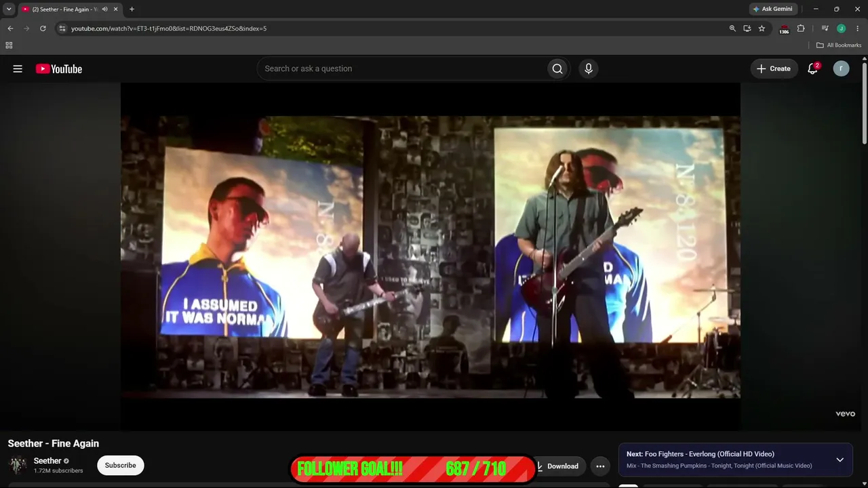The width and height of the screenshot is (868, 488).
Task: Focus the YouTube search box
Action: pyautogui.click(x=401, y=68)
